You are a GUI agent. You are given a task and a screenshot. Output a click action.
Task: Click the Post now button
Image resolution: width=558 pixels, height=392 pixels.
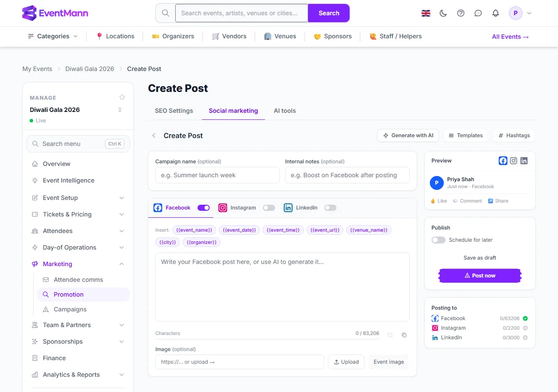pos(480,276)
